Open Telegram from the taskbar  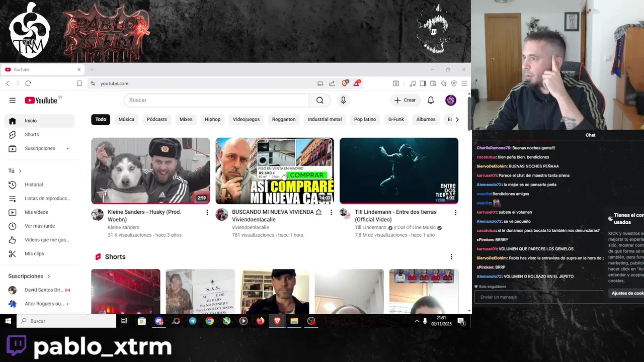(x=193, y=321)
